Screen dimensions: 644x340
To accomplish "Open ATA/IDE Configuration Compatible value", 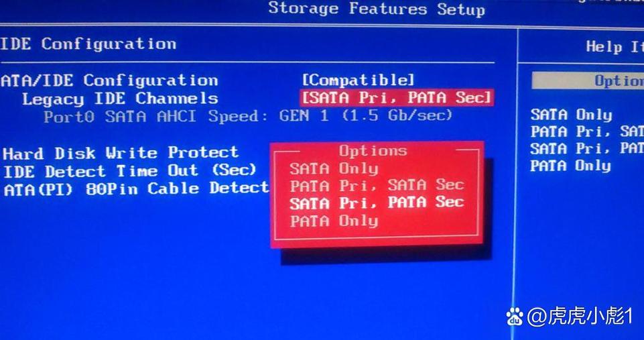I will [x=358, y=80].
